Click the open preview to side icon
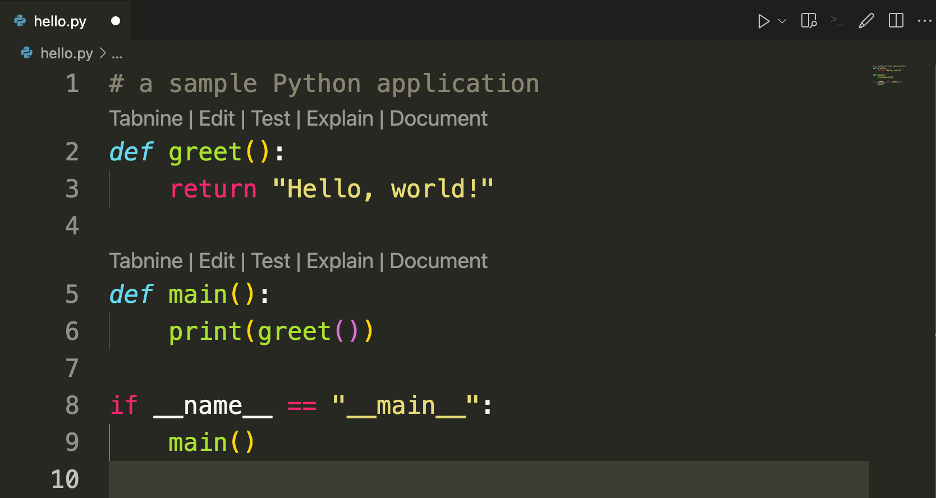The width and height of the screenshot is (936, 498). pyautogui.click(x=810, y=20)
